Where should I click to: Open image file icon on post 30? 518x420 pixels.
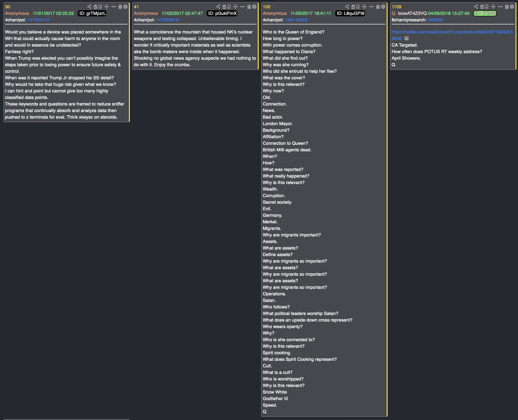point(100,7)
